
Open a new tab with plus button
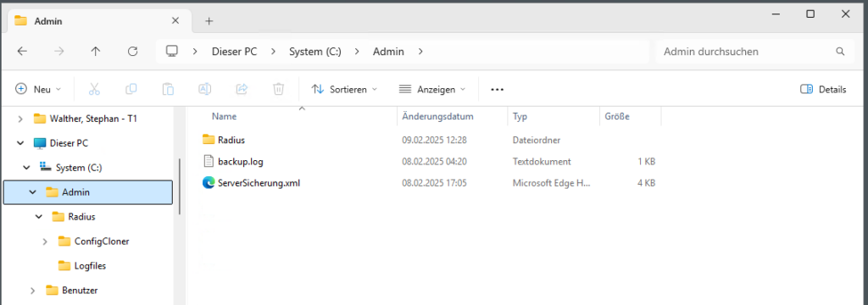[x=209, y=21]
